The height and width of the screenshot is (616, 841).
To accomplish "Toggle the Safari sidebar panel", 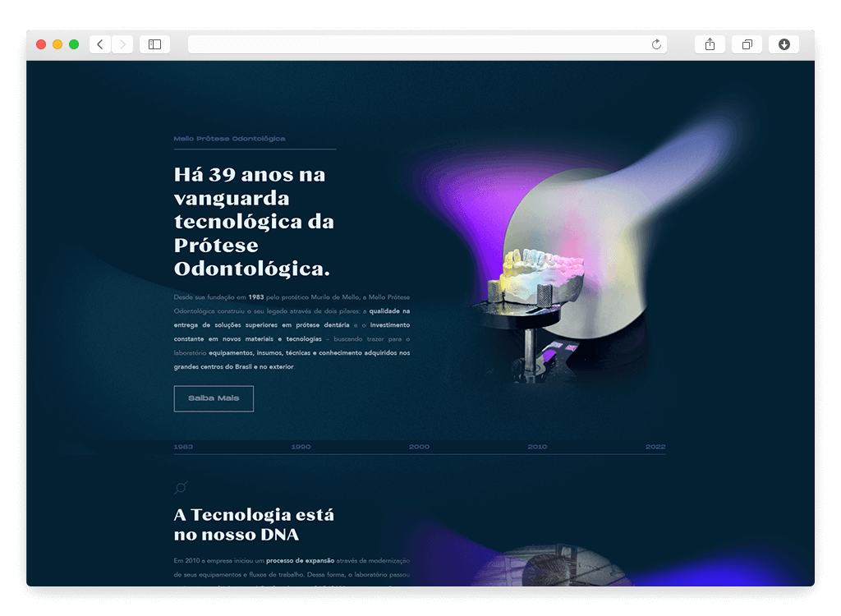I will click(x=154, y=44).
